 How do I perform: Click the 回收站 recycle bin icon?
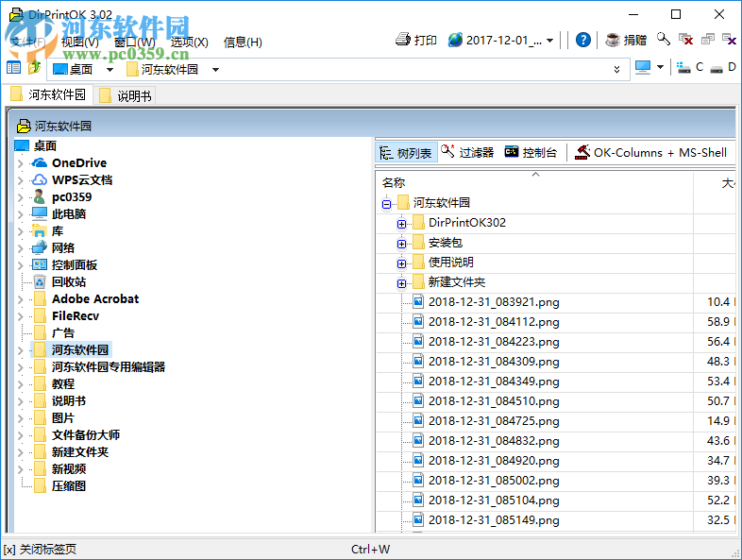[40, 282]
